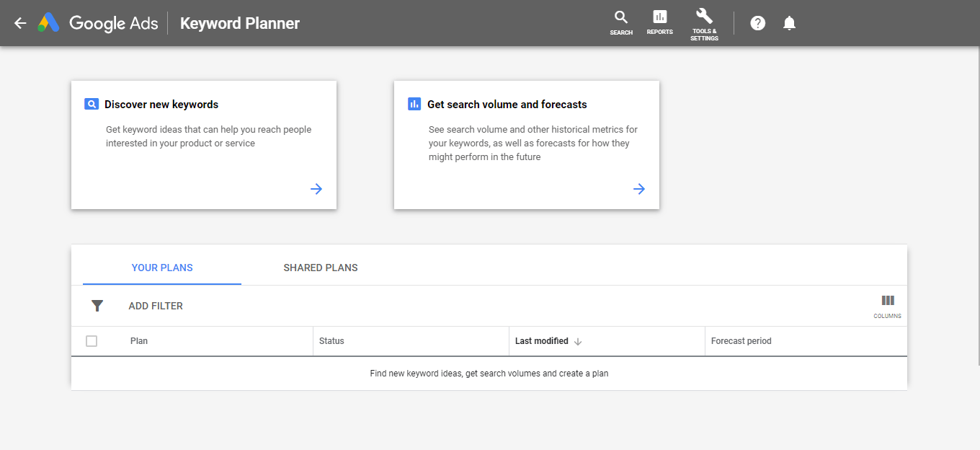Click the back arrow in header

click(x=20, y=23)
